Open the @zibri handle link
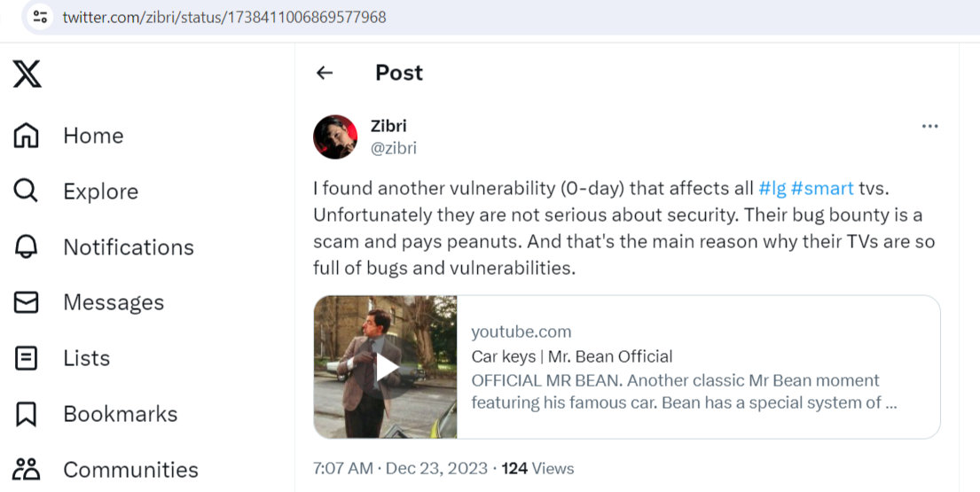 [x=393, y=148]
